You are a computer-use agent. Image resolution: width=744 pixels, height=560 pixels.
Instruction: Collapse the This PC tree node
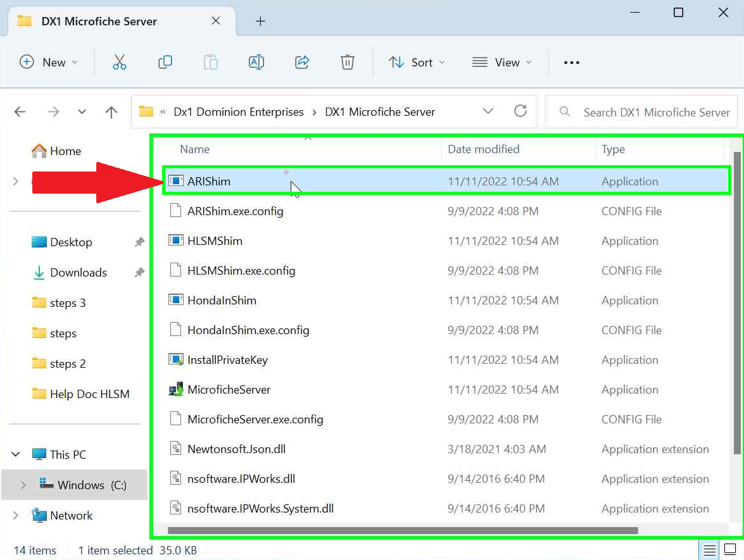pyautogui.click(x=16, y=454)
